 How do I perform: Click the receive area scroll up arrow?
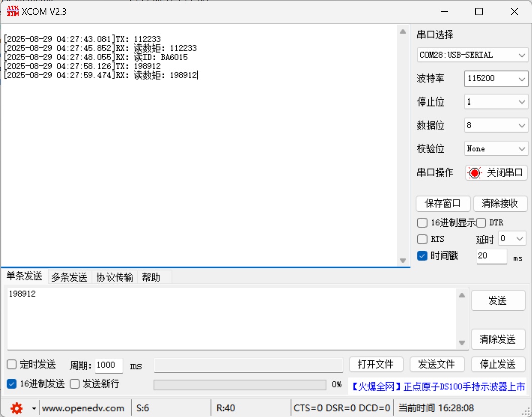pos(403,32)
